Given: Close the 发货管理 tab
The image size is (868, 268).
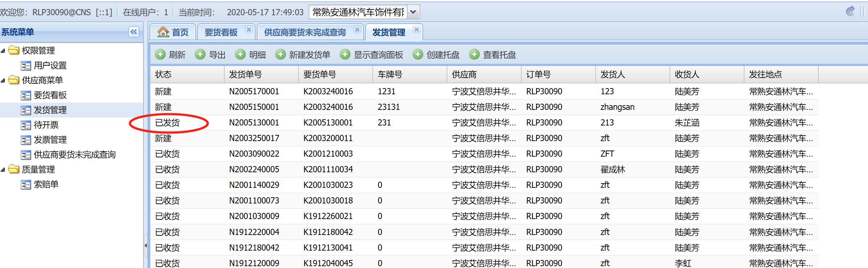Looking at the screenshot, I should coord(417,29).
